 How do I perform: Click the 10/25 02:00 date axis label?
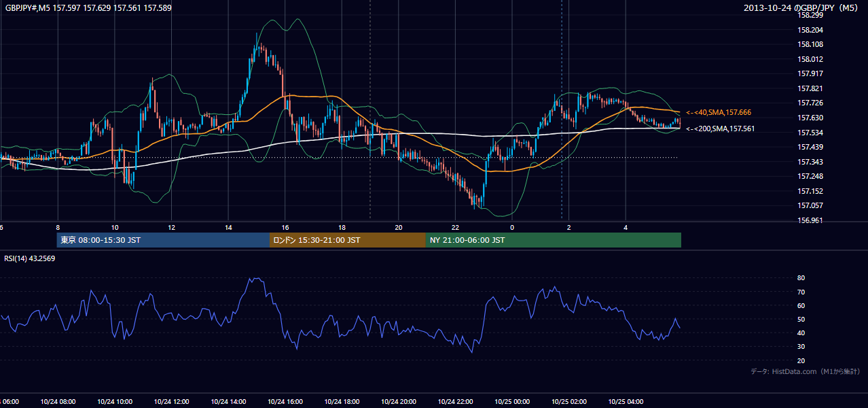click(569, 401)
